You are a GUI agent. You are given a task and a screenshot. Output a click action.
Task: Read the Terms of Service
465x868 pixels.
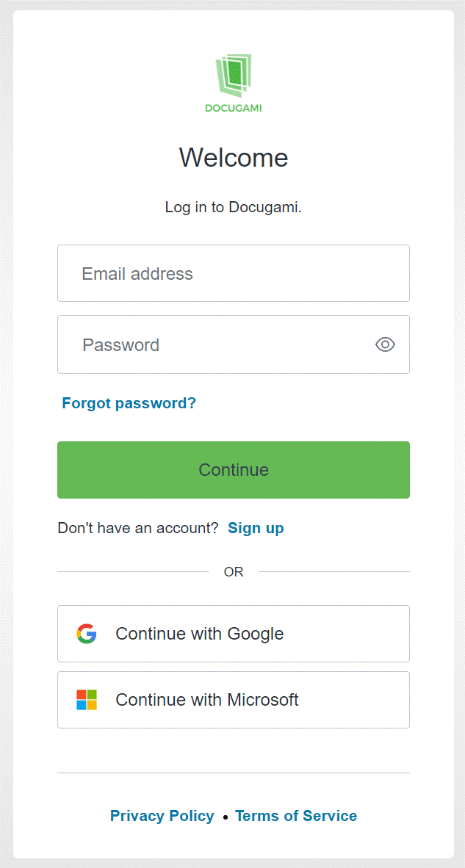[296, 815]
